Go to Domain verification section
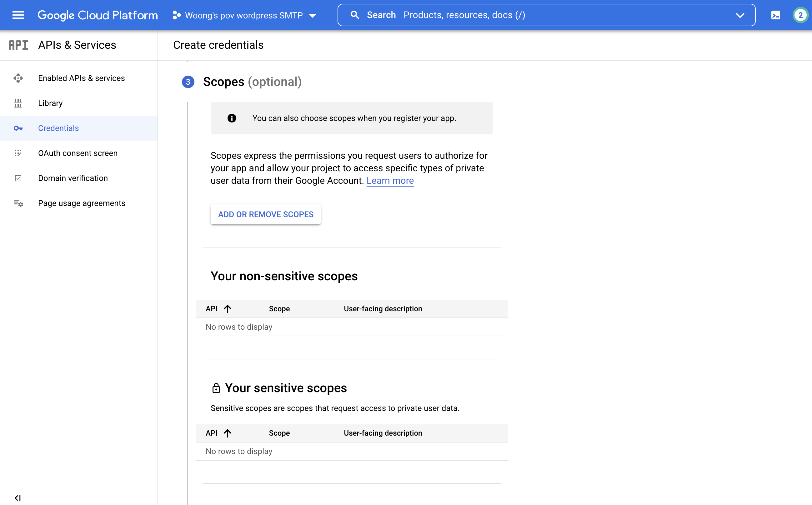The height and width of the screenshot is (505, 812). click(x=73, y=178)
